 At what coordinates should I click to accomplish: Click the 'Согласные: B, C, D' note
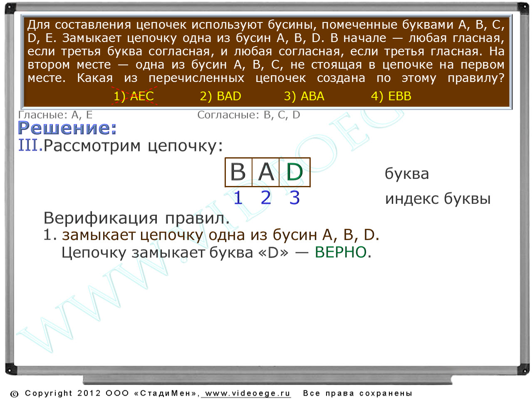(249, 115)
